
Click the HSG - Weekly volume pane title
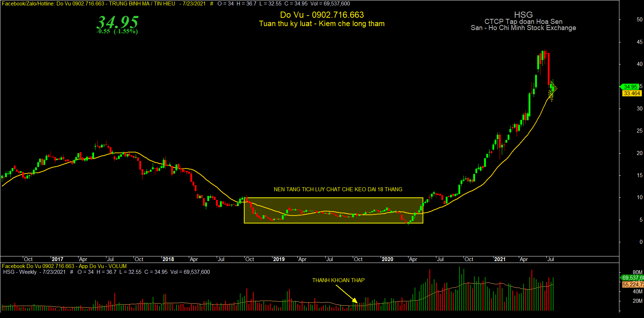20,272
